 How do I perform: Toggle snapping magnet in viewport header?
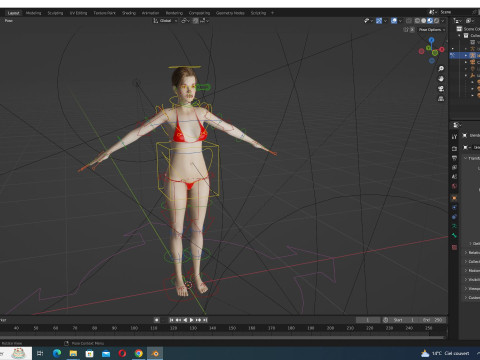(195, 21)
